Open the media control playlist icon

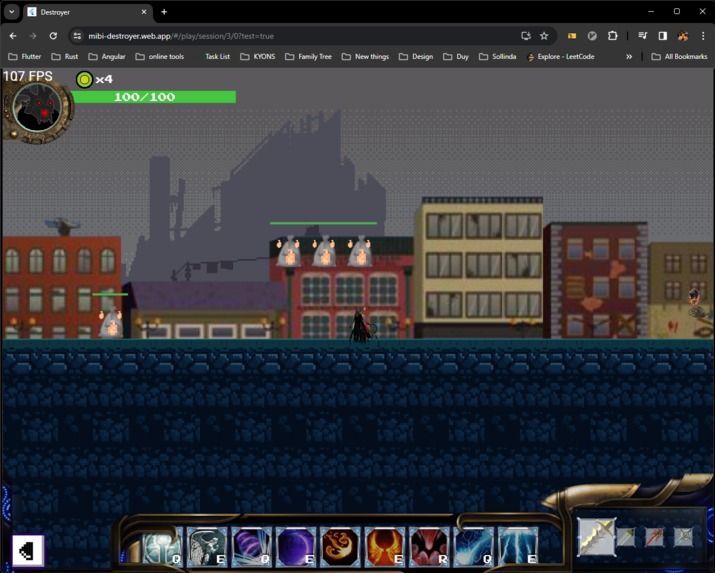[x=642, y=36]
